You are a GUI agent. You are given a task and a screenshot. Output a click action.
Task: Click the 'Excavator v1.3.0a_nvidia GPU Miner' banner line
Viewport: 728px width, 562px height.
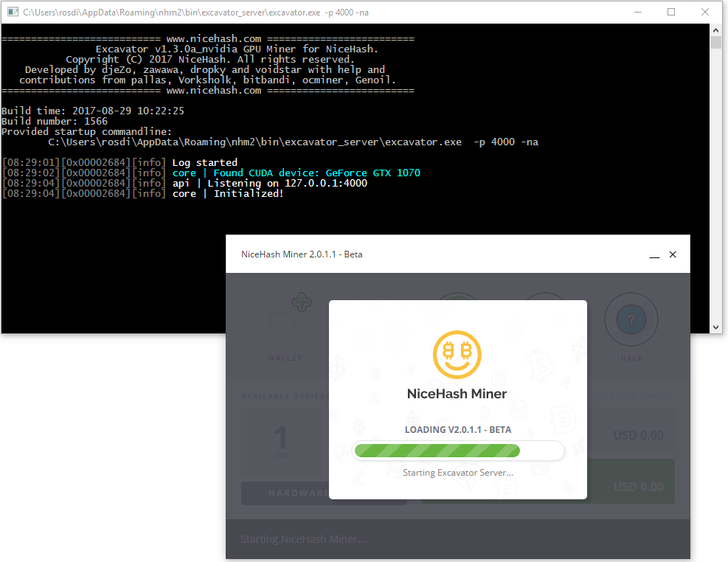point(237,49)
